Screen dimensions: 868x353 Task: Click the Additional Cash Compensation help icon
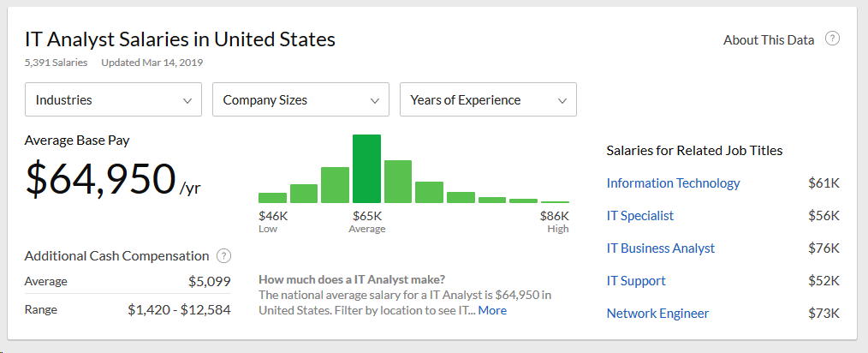tap(223, 255)
